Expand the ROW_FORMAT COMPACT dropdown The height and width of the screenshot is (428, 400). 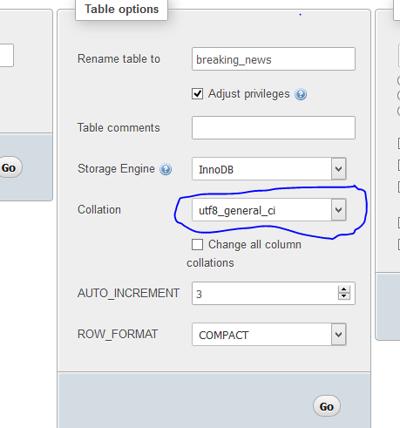(x=269, y=334)
